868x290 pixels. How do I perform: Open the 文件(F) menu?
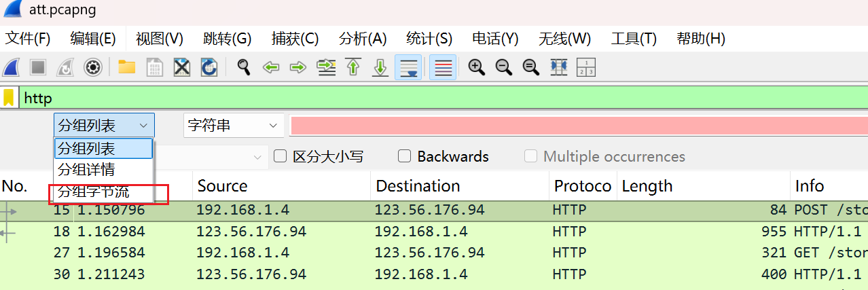click(28, 39)
